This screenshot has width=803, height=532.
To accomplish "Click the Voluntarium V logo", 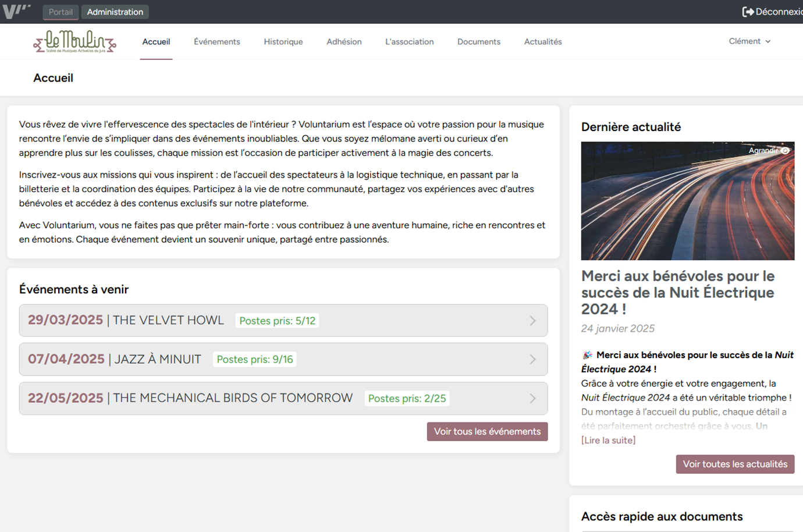I will [16, 11].
